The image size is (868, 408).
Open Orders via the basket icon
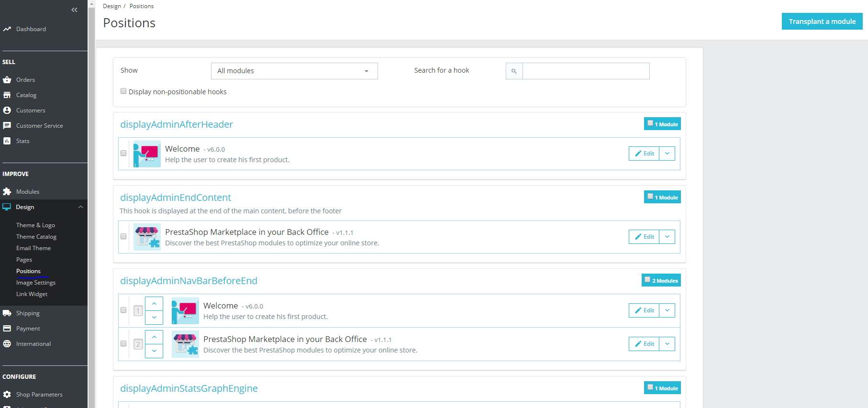click(x=7, y=80)
